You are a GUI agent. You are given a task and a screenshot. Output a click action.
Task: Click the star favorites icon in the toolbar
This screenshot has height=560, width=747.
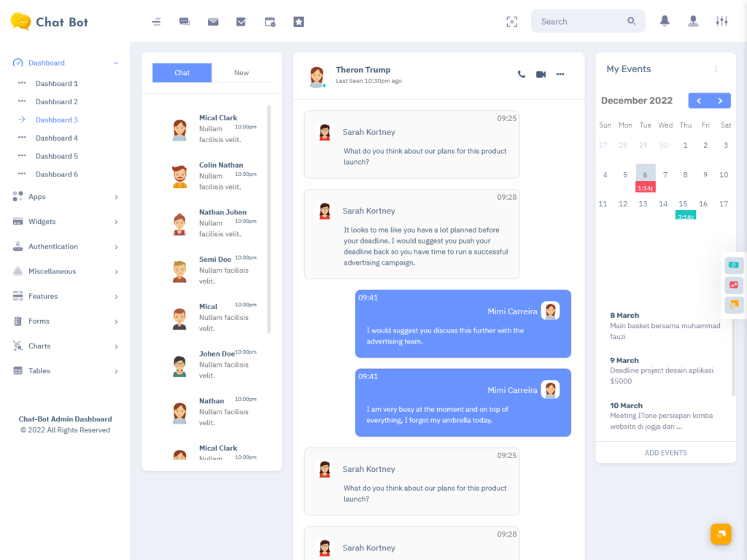298,22
